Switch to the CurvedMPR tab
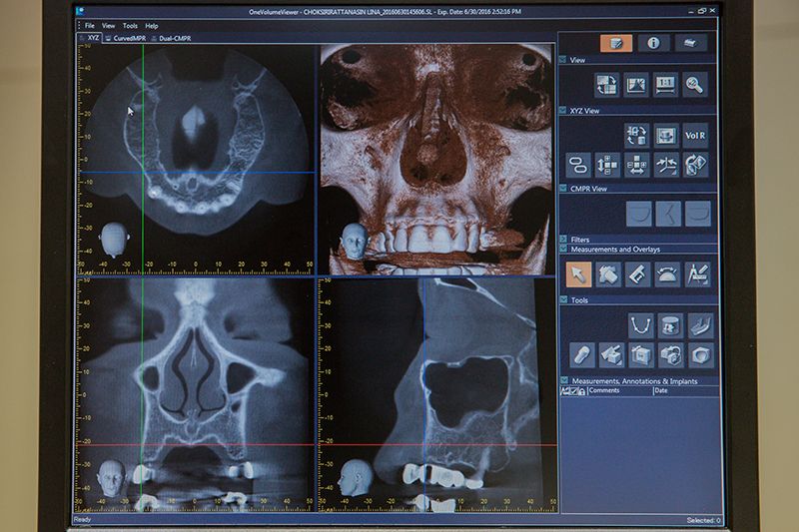The height and width of the screenshot is (532, 799). [126, 38]
